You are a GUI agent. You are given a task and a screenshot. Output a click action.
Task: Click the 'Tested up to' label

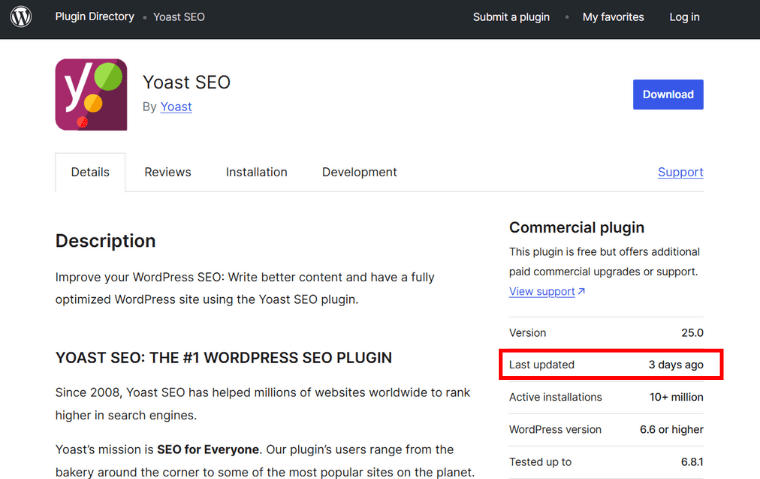(x=540, y=462)
